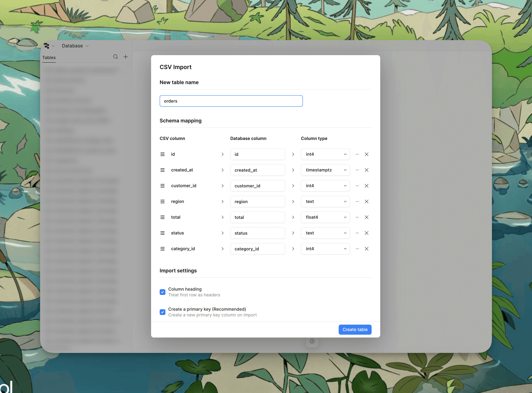Open search in the Tables sidebar

click(x=116, y=57)
